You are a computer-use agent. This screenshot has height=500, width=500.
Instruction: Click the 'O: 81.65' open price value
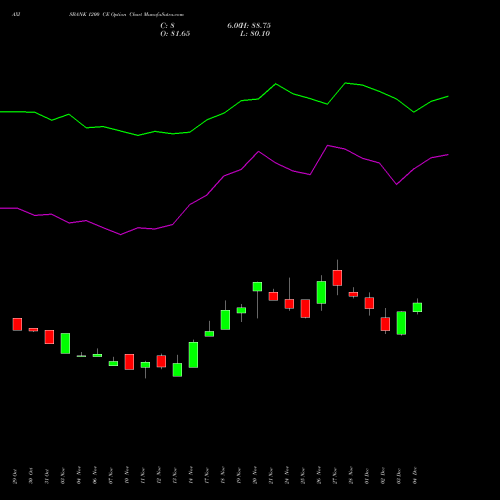point(175,34)
